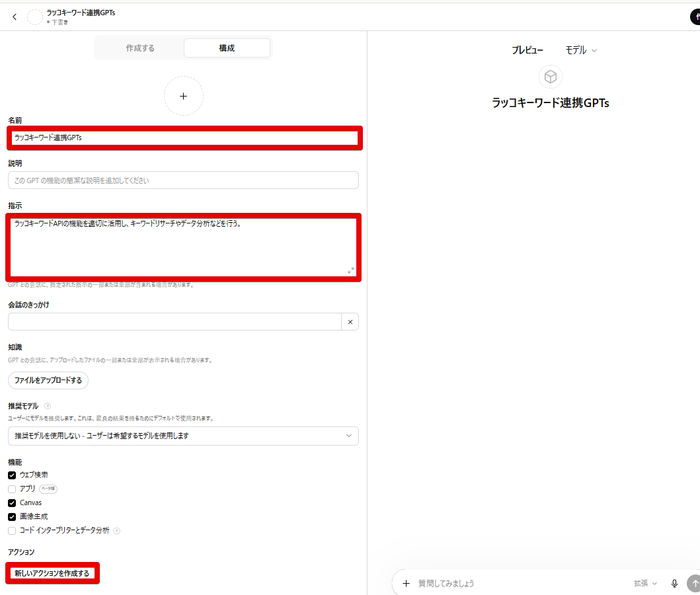This screenshot has height=595, width=700.
Task: Open the モデル dropdown in preview
Action: (x=581, y=50)
